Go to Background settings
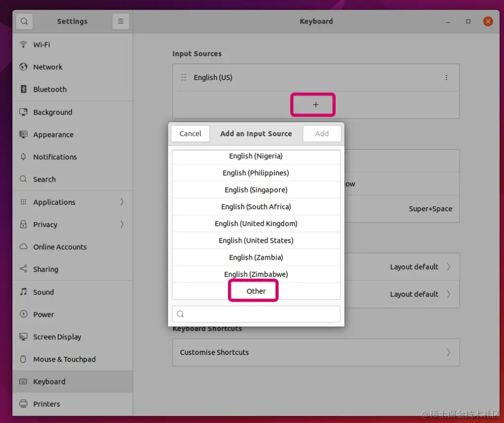The height and width of the screenshot is (423, 504). click(73, 112)
